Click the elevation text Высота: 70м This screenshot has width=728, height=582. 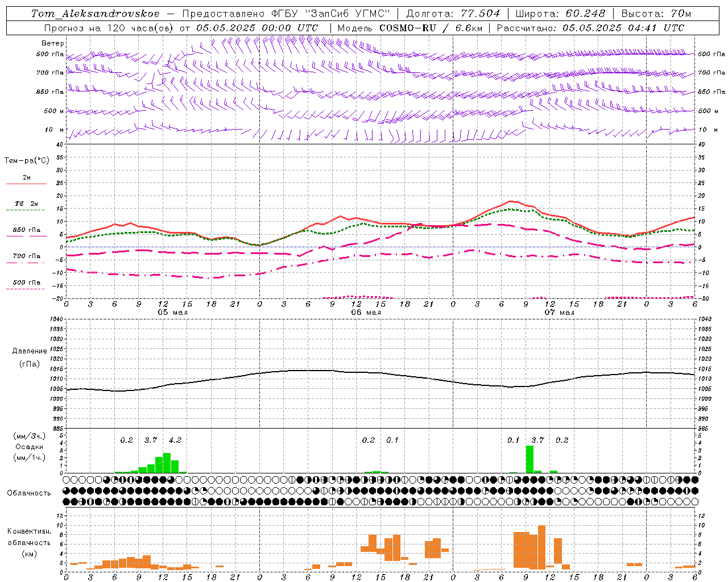tap(656, 14)
